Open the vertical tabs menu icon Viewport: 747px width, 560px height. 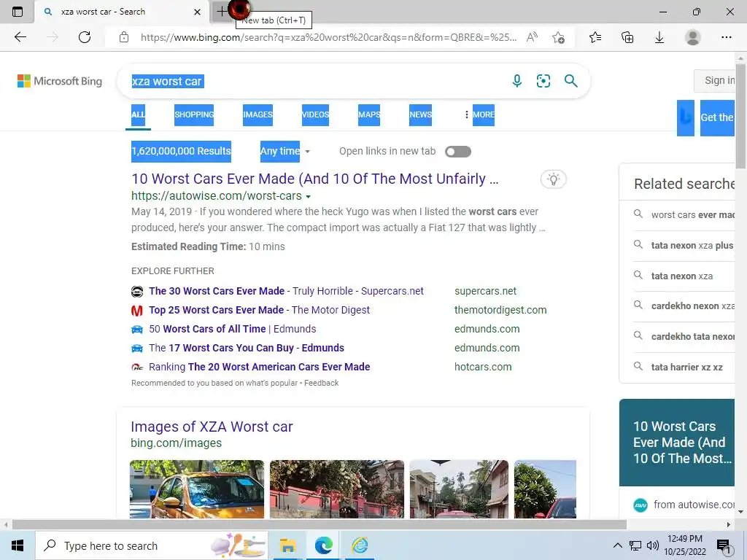[18, 12]
